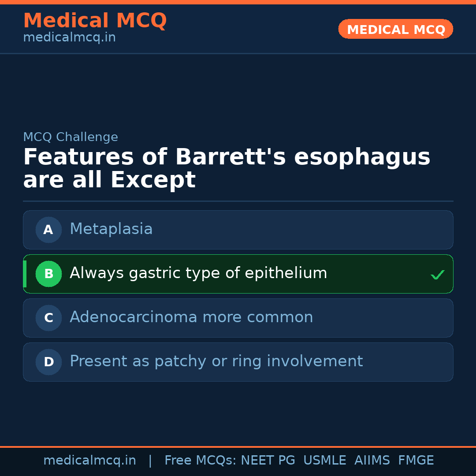Click the USMLE footer text
Screen dimensions: 476x476
click(x=324, y=461)
